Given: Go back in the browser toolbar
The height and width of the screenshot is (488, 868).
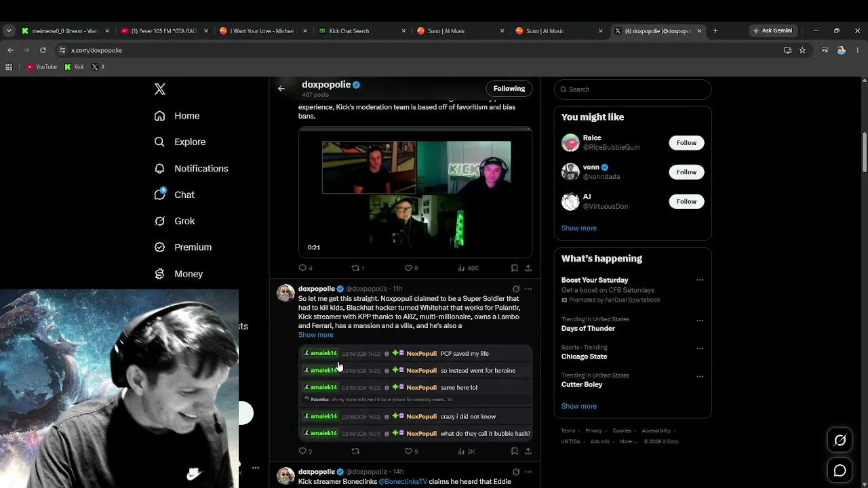Looking at the screenshot, I should [x=10, y=50].
